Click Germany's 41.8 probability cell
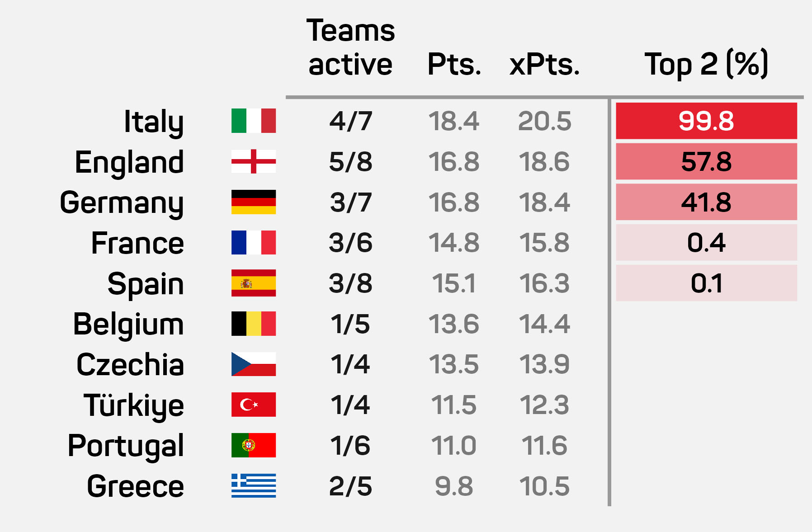 tap(706, 202)
